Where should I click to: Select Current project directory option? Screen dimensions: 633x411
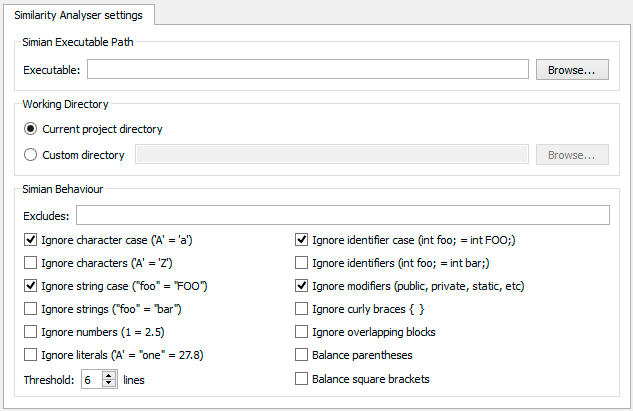[31, 129]
